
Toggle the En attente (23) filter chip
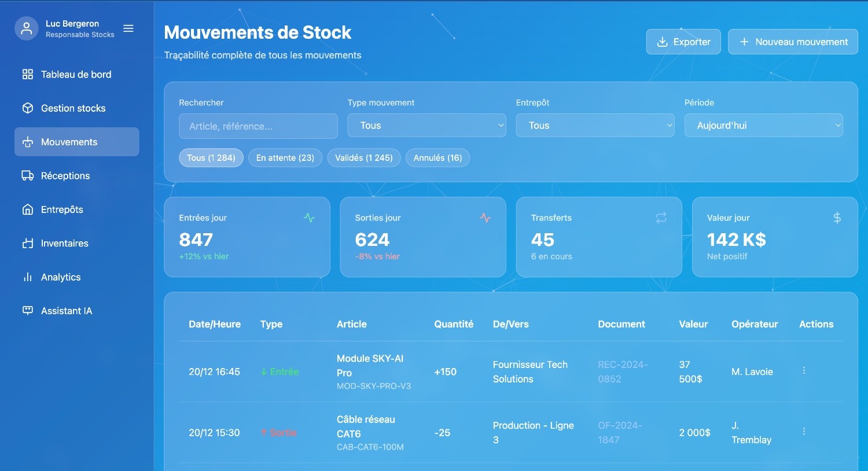coord(285,158)
